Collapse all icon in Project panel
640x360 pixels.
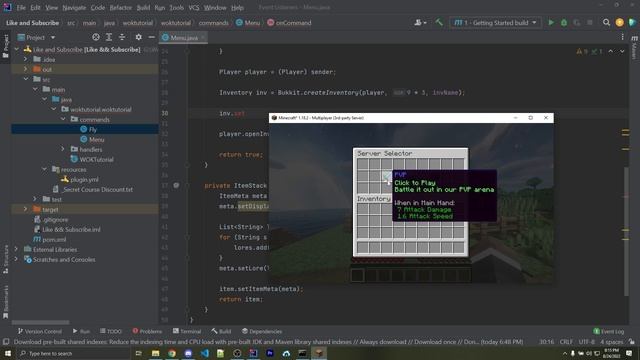click(122, 37)
